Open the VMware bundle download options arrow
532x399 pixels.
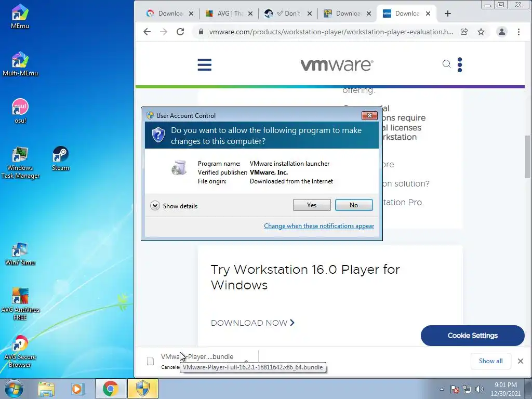coord(246,361)
